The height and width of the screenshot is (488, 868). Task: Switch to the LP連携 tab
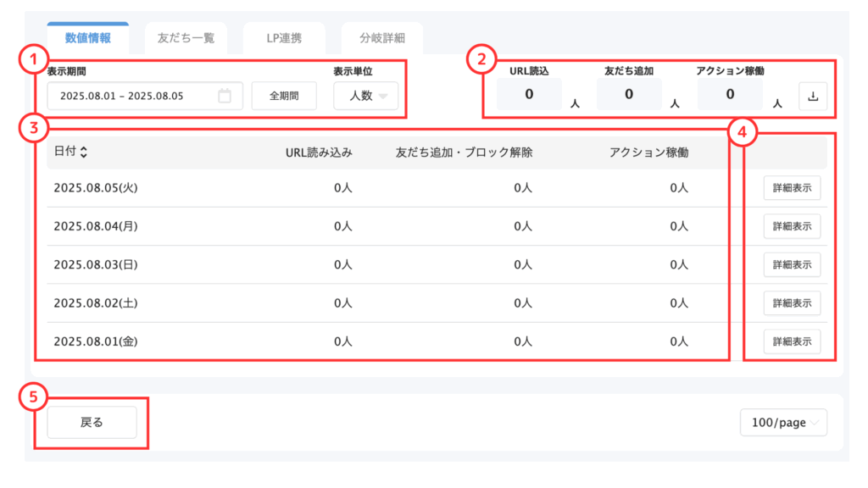coord(284,37)
